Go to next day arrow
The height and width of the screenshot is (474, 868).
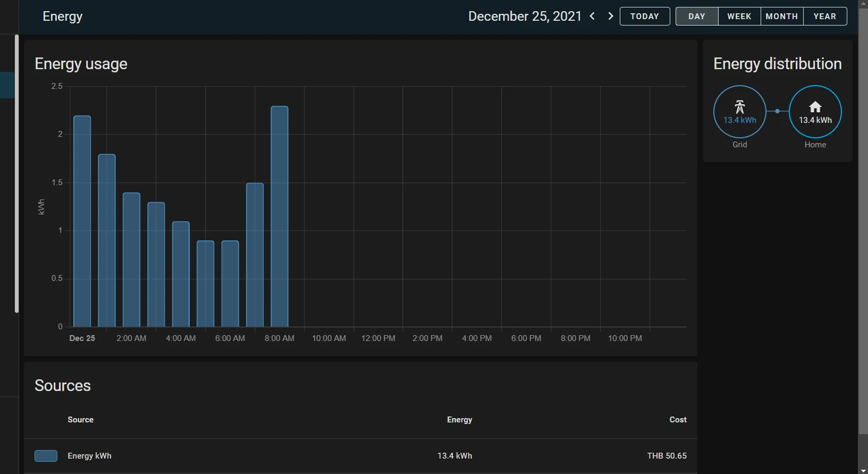[611, 16]
